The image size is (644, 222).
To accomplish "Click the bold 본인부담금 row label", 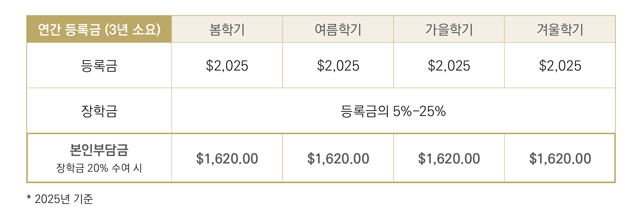I will pos(99,150).
